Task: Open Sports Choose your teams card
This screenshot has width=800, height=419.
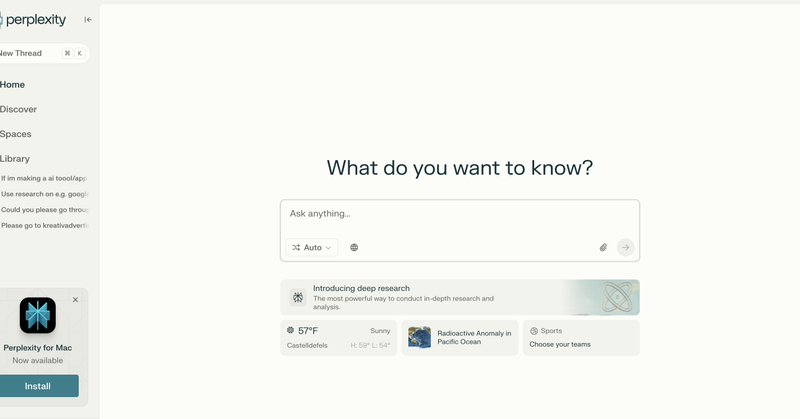Action: click(x=581, y=338)
